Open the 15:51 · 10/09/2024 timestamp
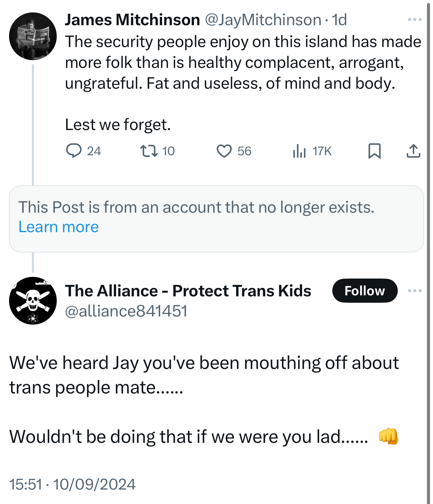433x504 pixels. pyautogui.click(x=72, y=484)
